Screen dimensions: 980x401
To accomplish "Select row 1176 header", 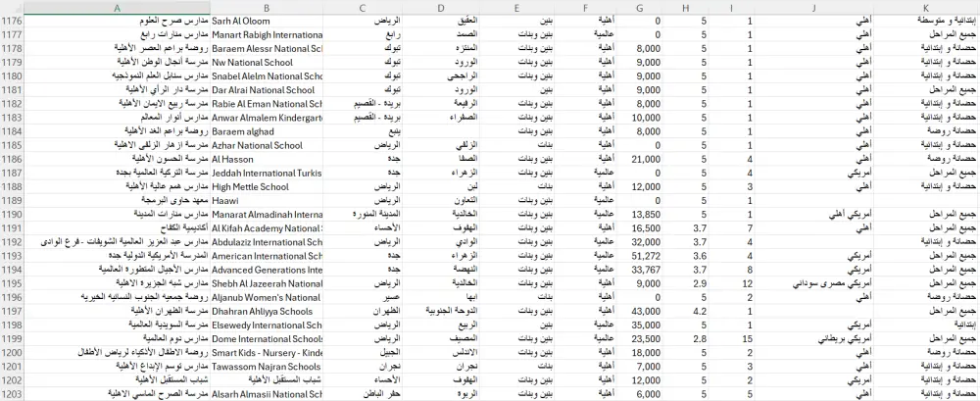I will pos(12,22).
